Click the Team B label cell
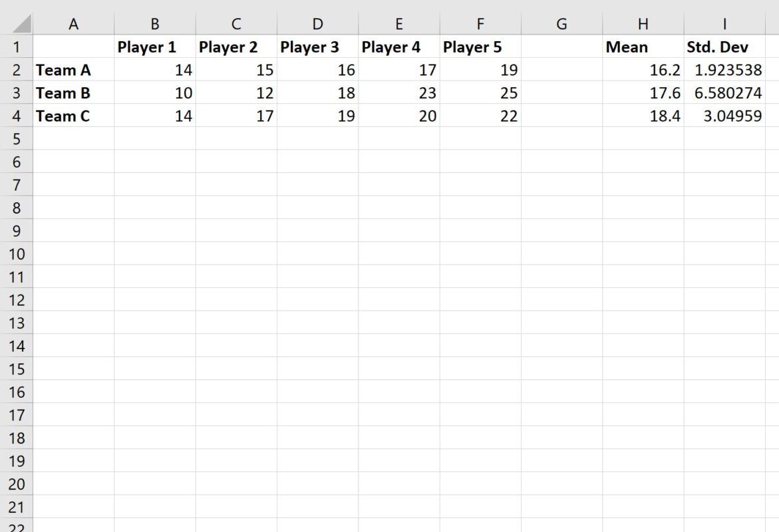The width and height of the screenshot is (779, 532). click(74, 93)
